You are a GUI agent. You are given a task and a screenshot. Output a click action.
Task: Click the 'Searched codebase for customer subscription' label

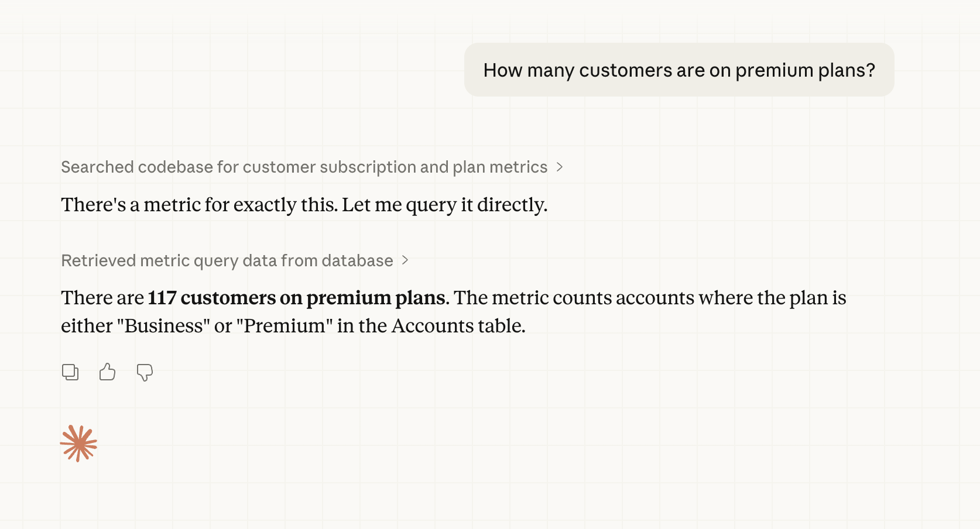pyautogui.click(x=304, y=167)
